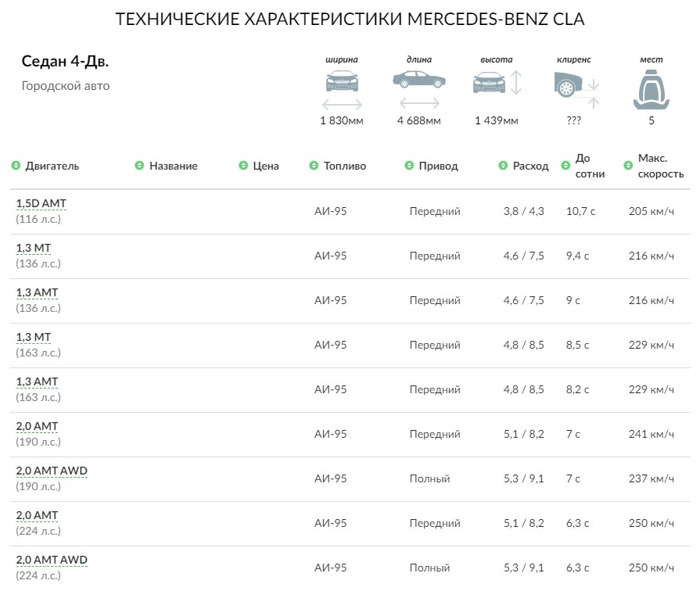
Task: Open the 2,0 AMT AWD link for 224 л.с.
Action: click(x=52, y=561)
